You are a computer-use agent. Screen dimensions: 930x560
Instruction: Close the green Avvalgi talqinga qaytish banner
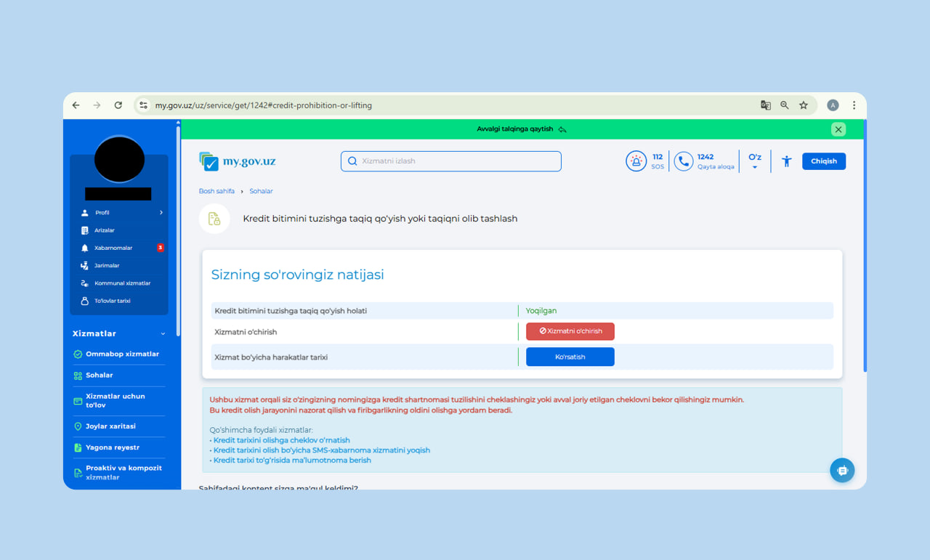pyautogui.click(x=838, y=129)
